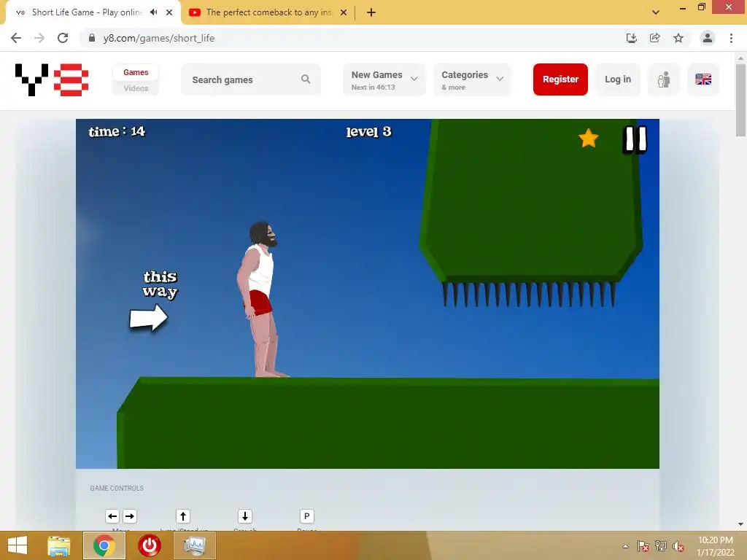The width and height of the screenshot is (747, 560).
Task: Open a new browser tab
Action: pos(371,12)
